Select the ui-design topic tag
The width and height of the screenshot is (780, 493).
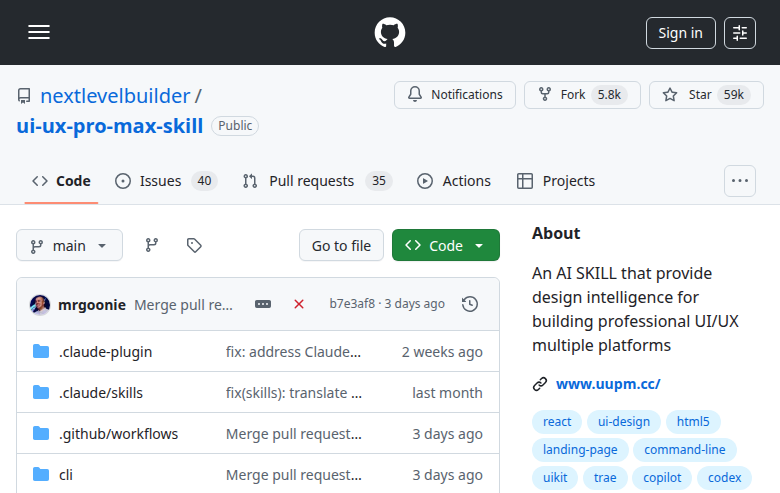[624, 422]
